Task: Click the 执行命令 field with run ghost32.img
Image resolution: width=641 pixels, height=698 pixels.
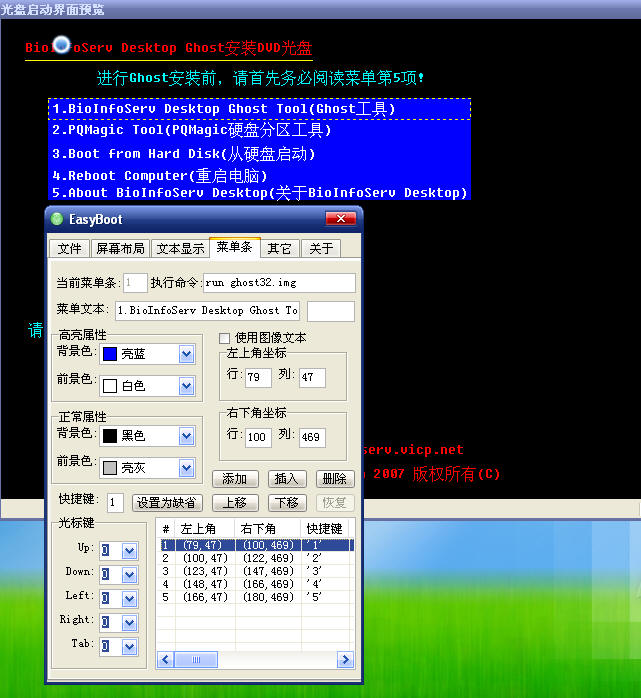Action: [x=279, y=283]
